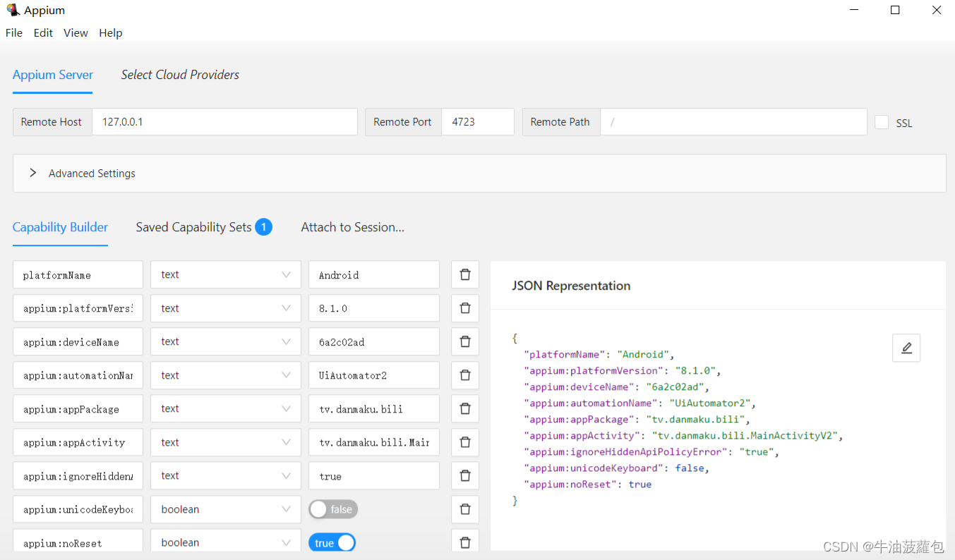Click the appium:appPackage name field
Viewport: 955px width, 560px height.
(78, 408)
